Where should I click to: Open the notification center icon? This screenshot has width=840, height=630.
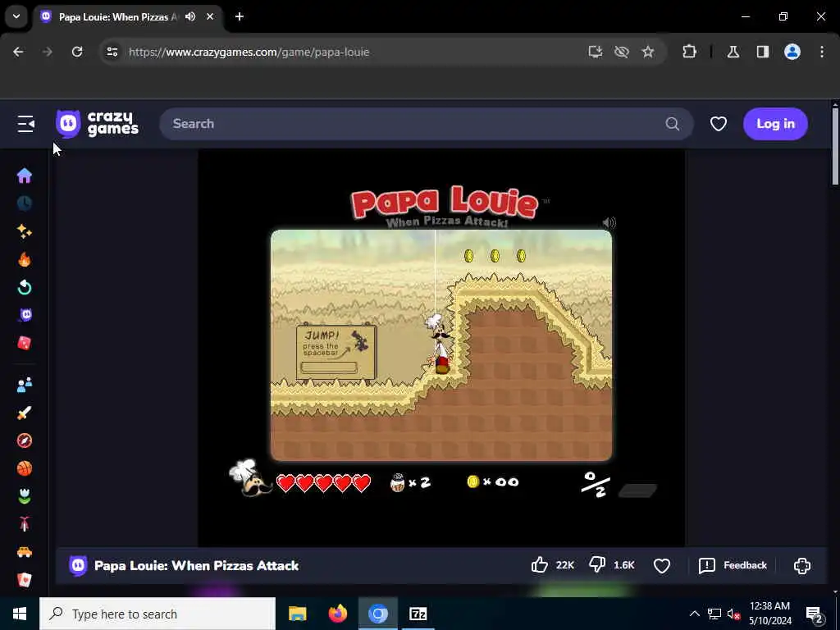pyautogui.click(x=815, y=614)
